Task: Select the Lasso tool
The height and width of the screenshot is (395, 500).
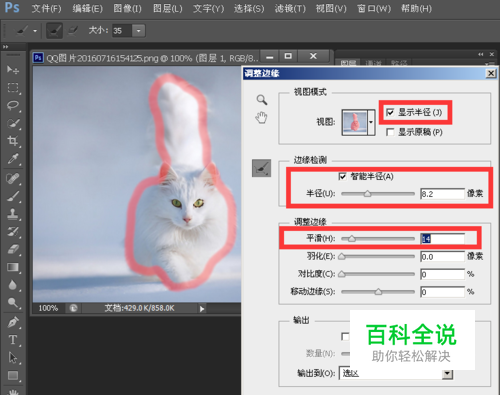Action: click(x=13, y=105)
